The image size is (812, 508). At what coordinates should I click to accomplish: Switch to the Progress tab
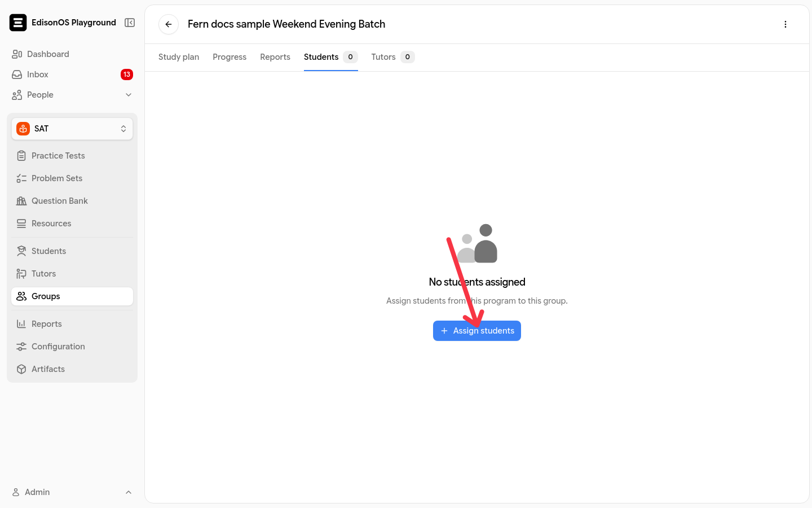coord(230,57)
